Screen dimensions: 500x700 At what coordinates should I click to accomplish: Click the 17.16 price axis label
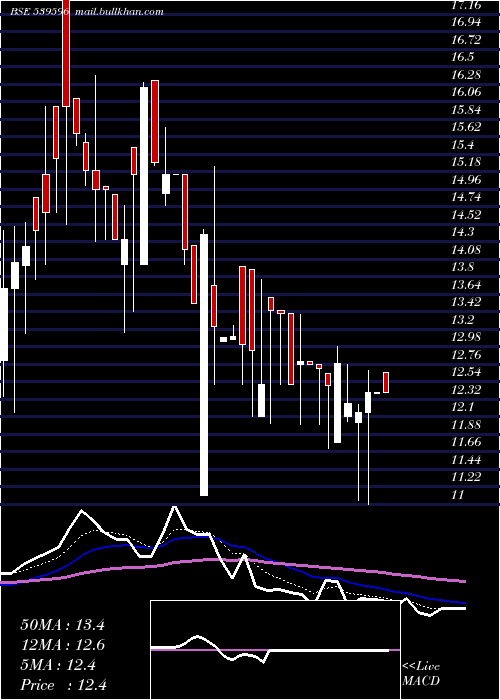pos(466,5)
